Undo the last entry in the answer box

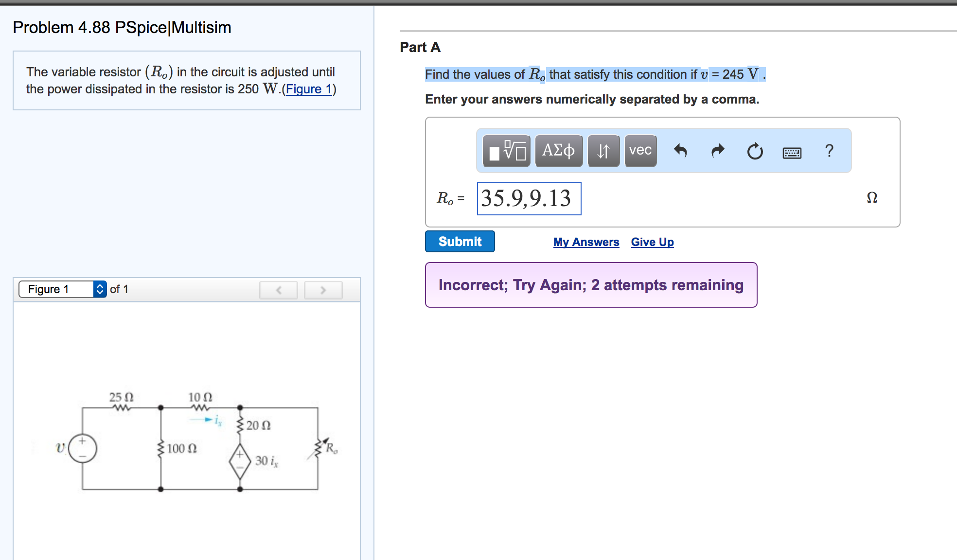click(681, 151)
